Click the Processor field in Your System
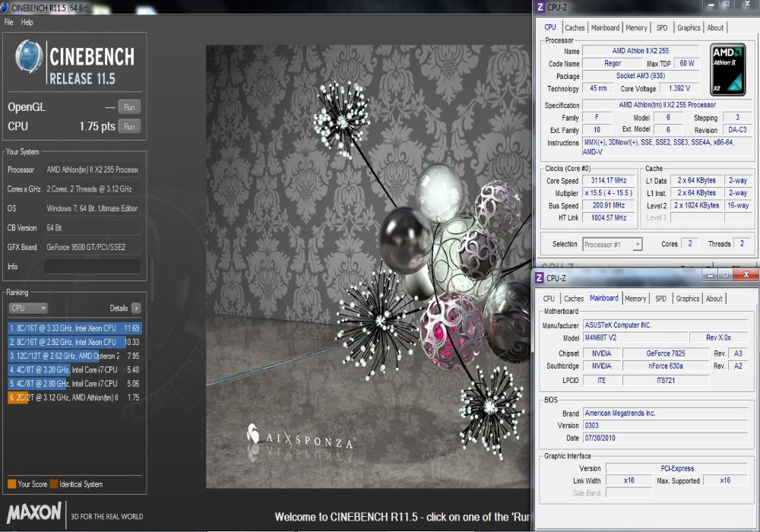The width and height of the screenshot is (760, 532). [x=92, y=169]
